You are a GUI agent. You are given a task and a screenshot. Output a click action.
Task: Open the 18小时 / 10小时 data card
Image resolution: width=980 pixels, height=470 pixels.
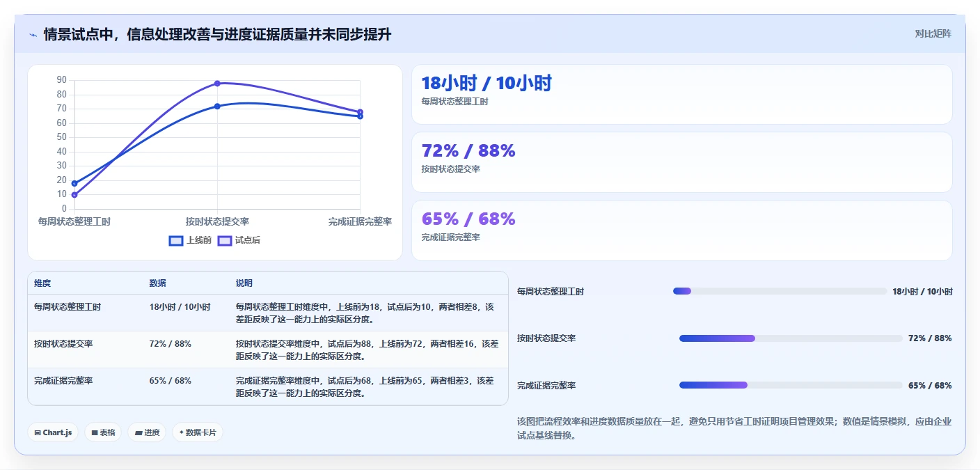pyautogui.click(x=681, y=94)
